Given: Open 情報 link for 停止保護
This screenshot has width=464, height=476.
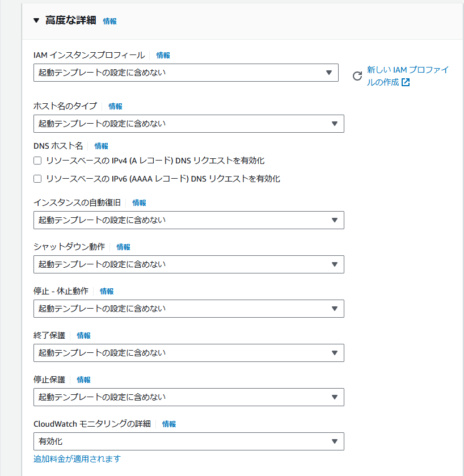Looking at the screenshot, I should coord(83,380).
